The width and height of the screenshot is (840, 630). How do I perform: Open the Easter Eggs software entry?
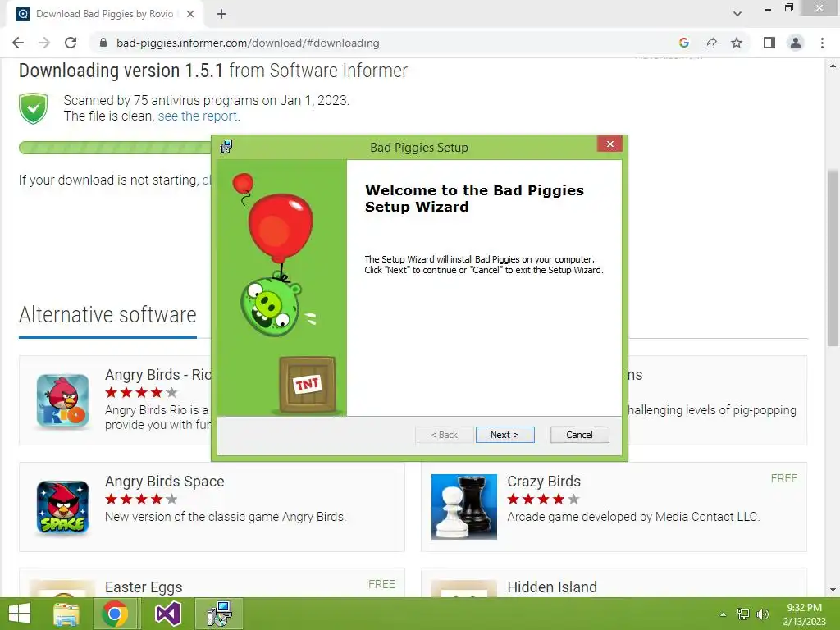(144, 587)
